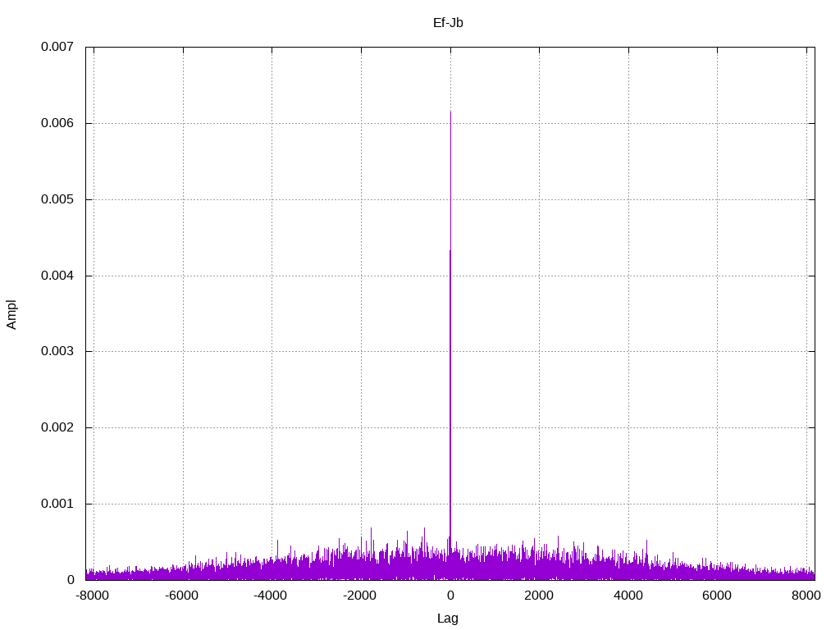Image resolution: width=840 pixels, height=630 pixels.
Task: Click the y-axis value 0.001
Action: coord(57,504)
